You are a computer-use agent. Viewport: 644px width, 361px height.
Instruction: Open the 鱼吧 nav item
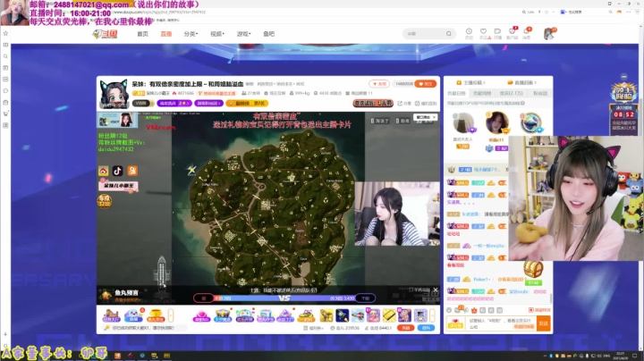click(268, 34)
